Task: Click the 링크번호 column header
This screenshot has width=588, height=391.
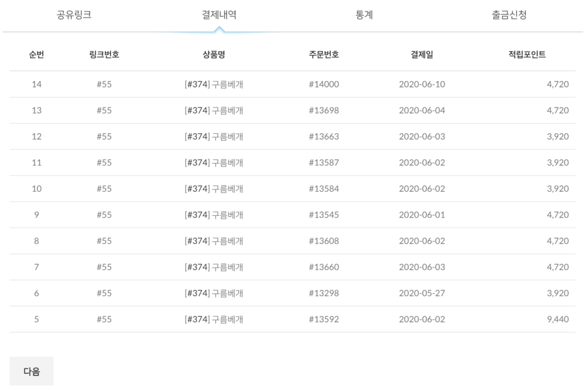Action: [105, 55]
